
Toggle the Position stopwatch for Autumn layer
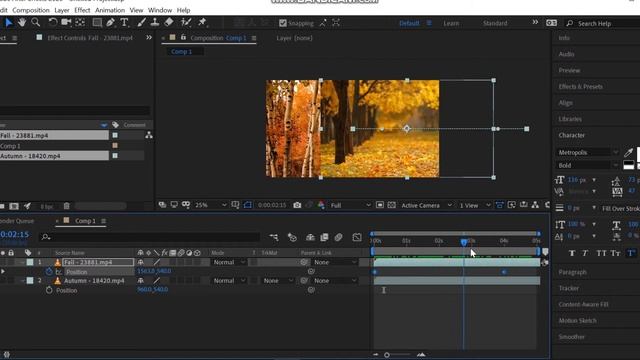click(x=49, y=290)
